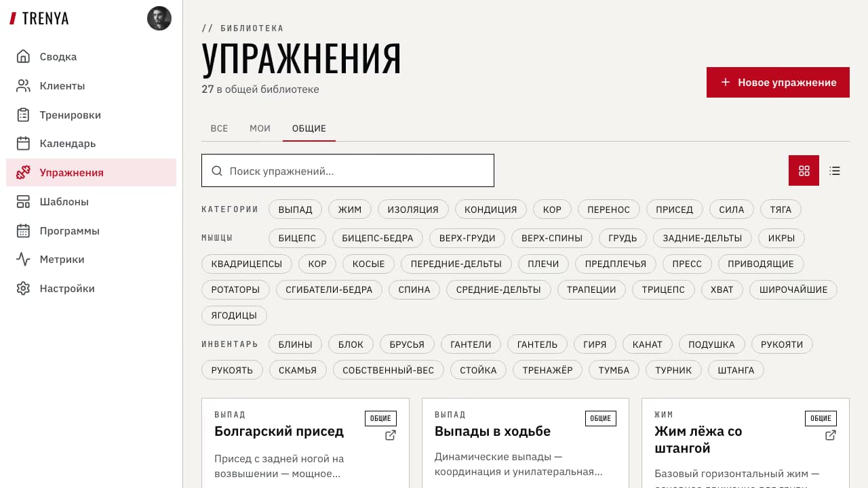Choose the ЯГОДИЦЫ muscle chip
868x488 pixels.
pos(234,315)
